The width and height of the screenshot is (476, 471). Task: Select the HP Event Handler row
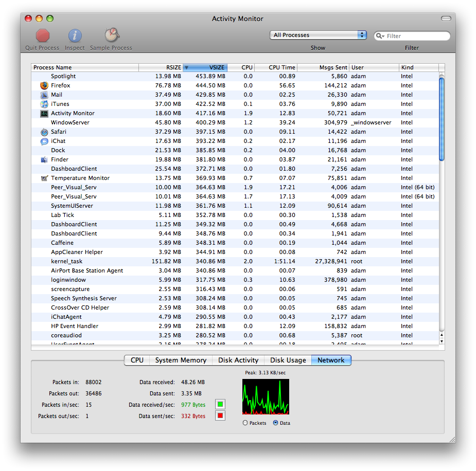235,326
